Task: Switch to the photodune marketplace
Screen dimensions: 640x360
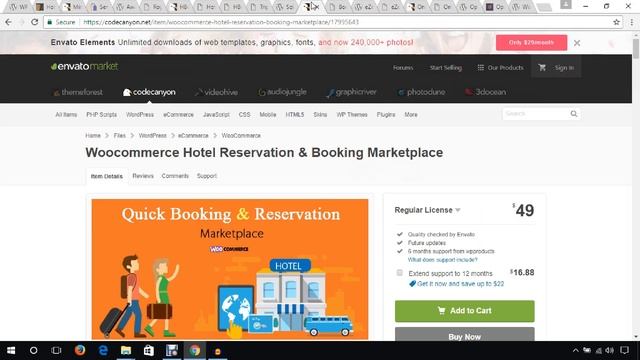Action: click(x=421, y=92)
